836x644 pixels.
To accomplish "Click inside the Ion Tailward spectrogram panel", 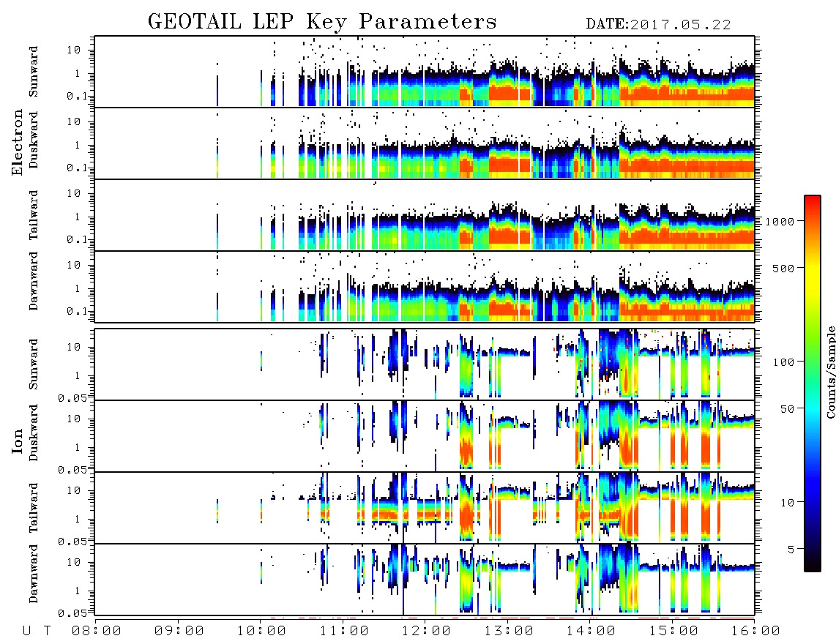I will [x=425, y=508].
